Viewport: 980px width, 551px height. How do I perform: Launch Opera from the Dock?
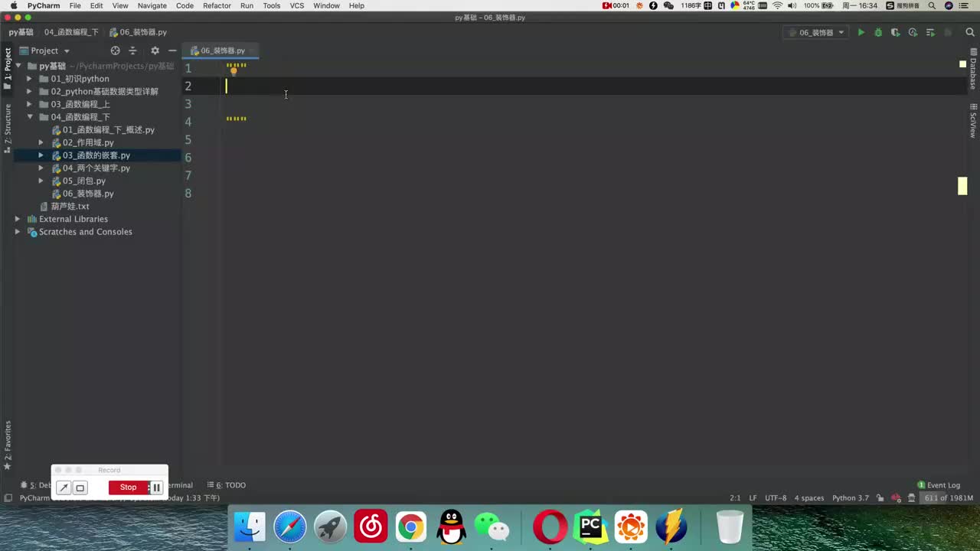[550, 527]
